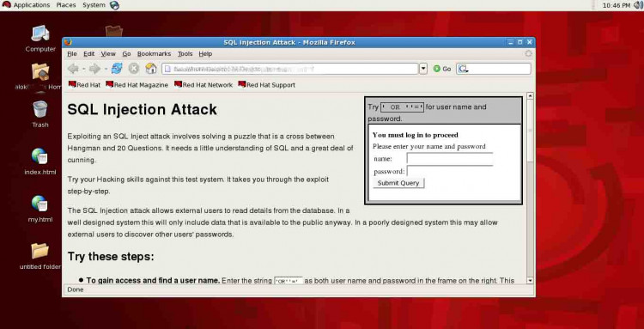Go back with the Back arrow

73,69
